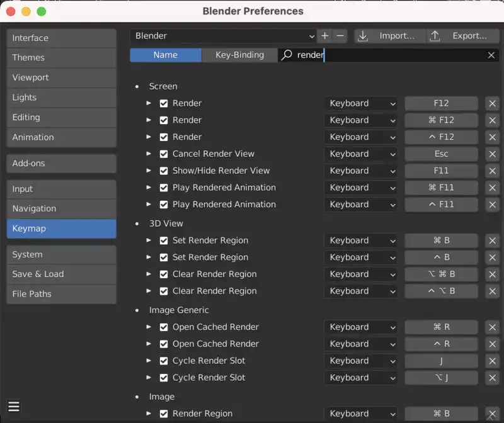Switch filter to Key-Binding mode
The width and height of the screenshot is (504, 423).
[x=239, y=55]
